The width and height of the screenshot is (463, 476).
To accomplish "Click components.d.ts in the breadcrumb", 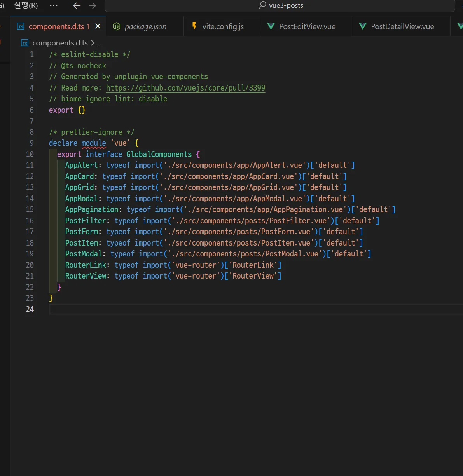I will pyautogui.click(x=60, y=43).
